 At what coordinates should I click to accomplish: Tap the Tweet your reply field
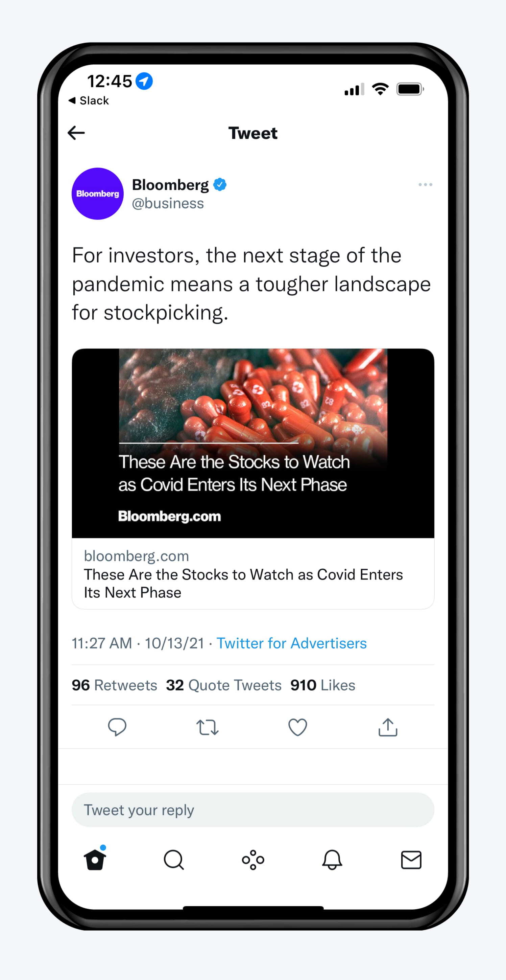(x=253, y=810)
